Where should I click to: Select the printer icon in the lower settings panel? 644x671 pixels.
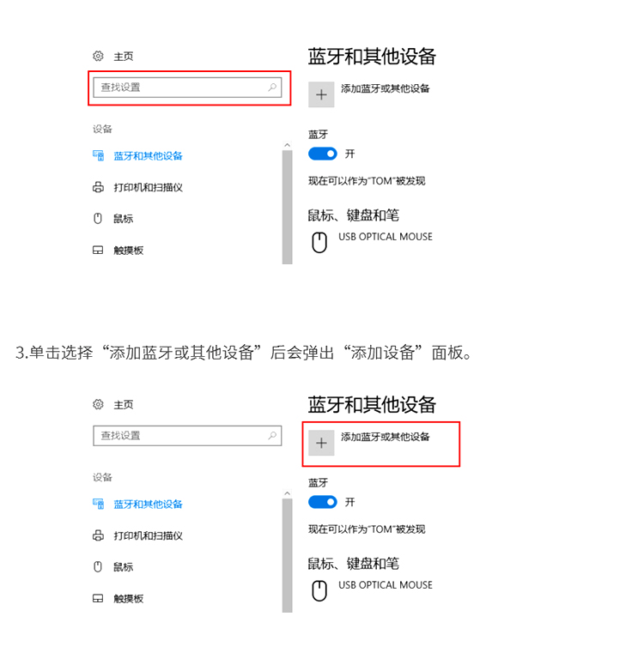98,535
